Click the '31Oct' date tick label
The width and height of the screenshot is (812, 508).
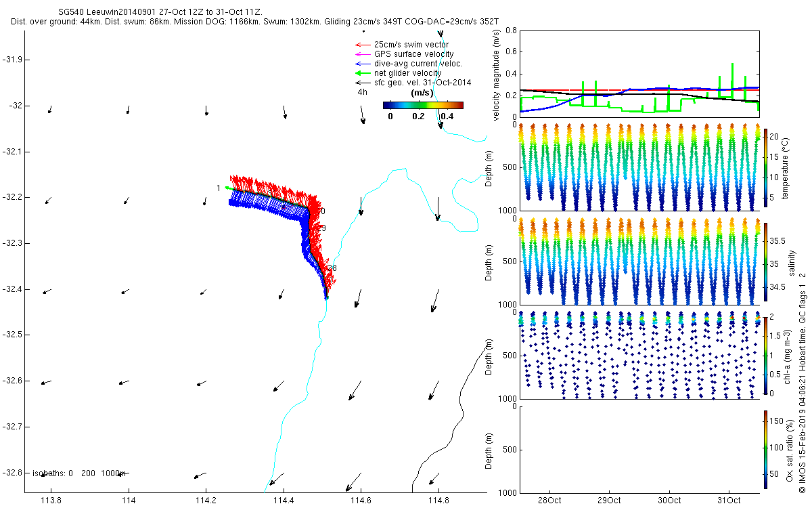[729, 500]
